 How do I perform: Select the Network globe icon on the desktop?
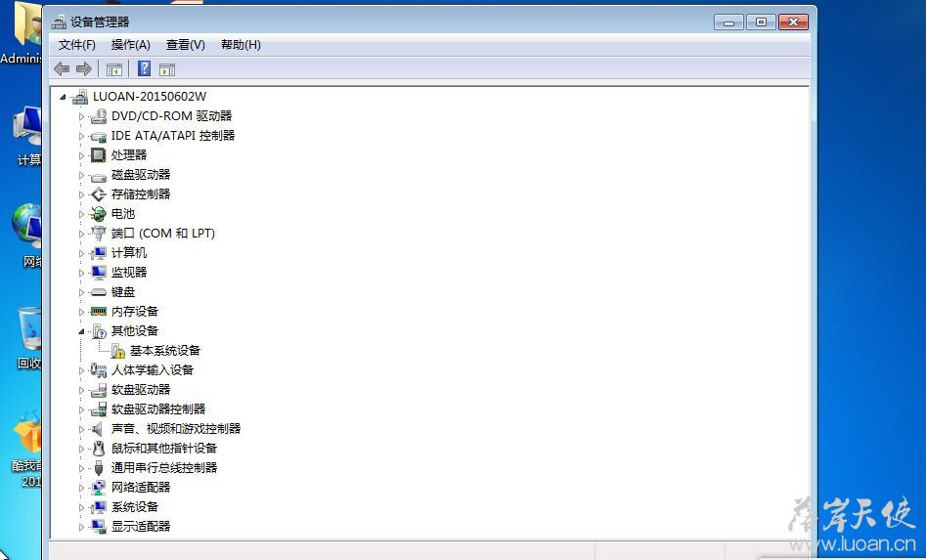click(27, 225)
